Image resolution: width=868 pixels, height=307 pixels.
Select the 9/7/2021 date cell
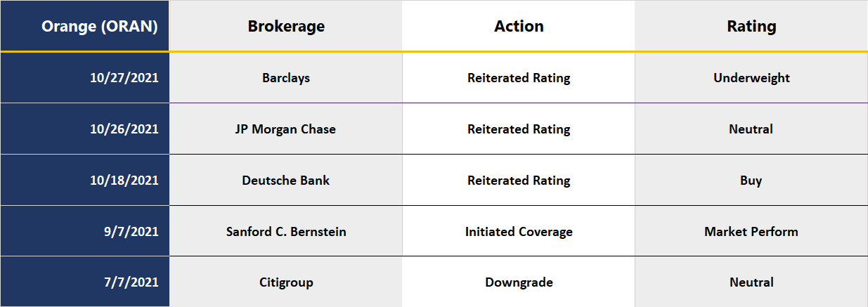[x=84, y=231]
